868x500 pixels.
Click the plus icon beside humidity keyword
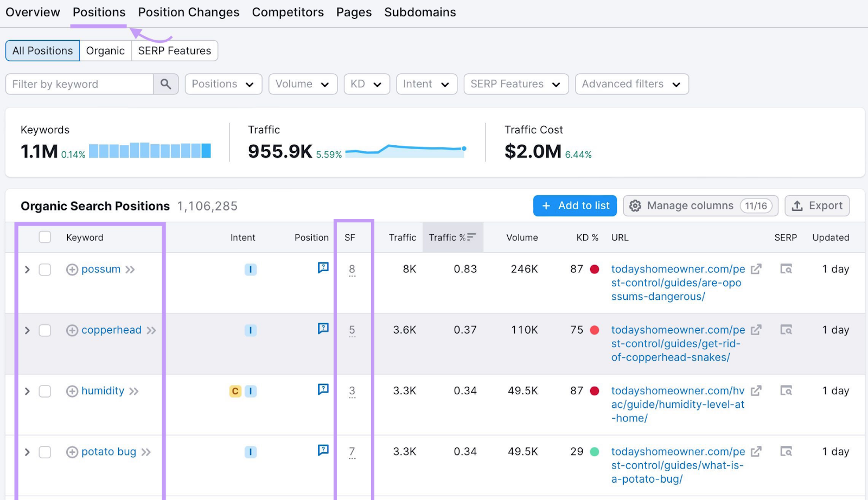72,391
